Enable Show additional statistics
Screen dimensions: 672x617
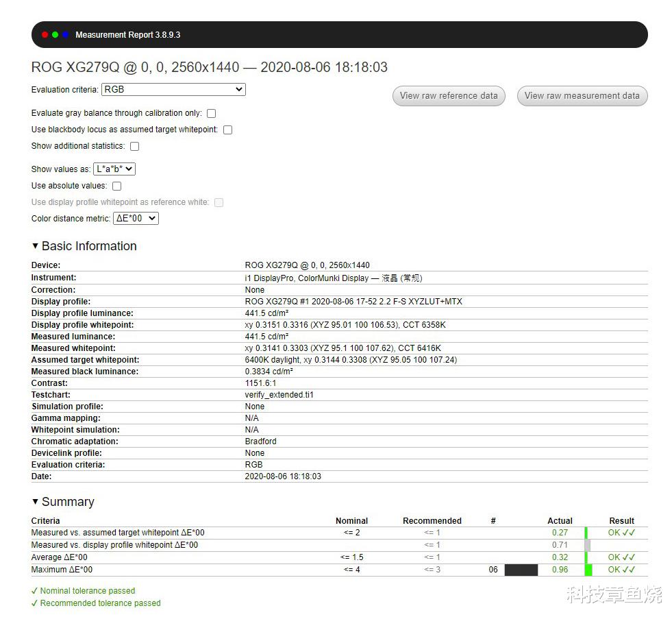(x=134, y=146)
